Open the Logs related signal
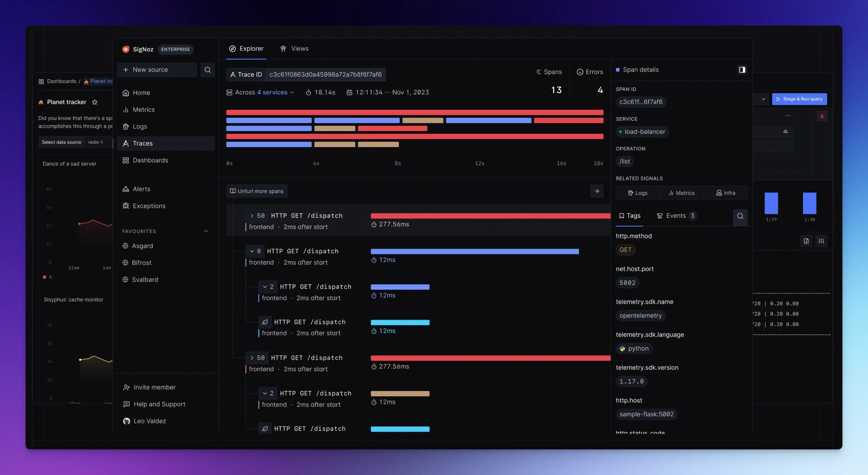Image resolution: width=868 pixels, height=475 pixels. click(638, 193)
